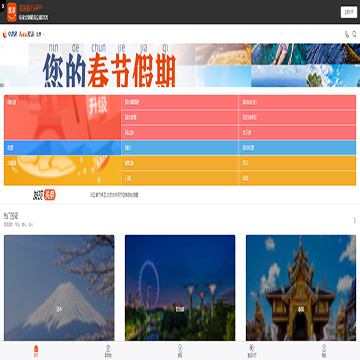Viewport: 360px width, 360px height.
Task: Switch to the middle bottom navigation tab
Action: point(180,351)
